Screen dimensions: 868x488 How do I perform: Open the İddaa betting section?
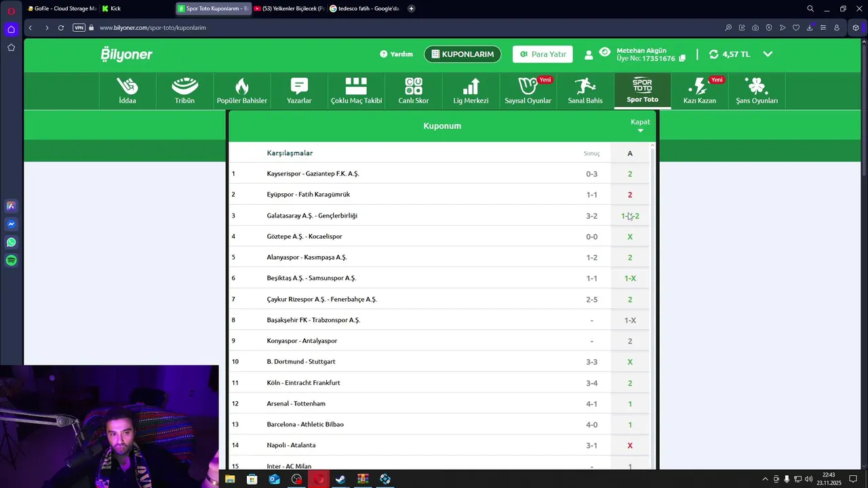click(x=127, y=91)
